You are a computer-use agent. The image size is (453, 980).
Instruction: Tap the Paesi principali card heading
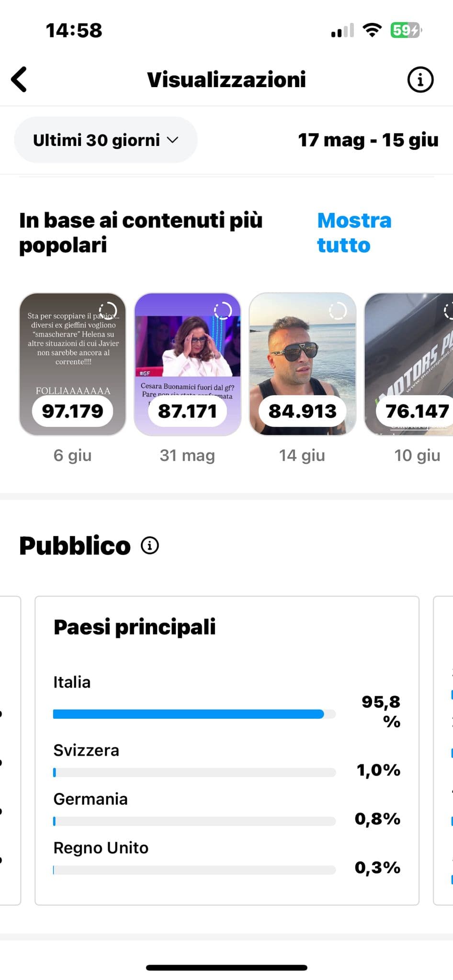tap(135, 627)
